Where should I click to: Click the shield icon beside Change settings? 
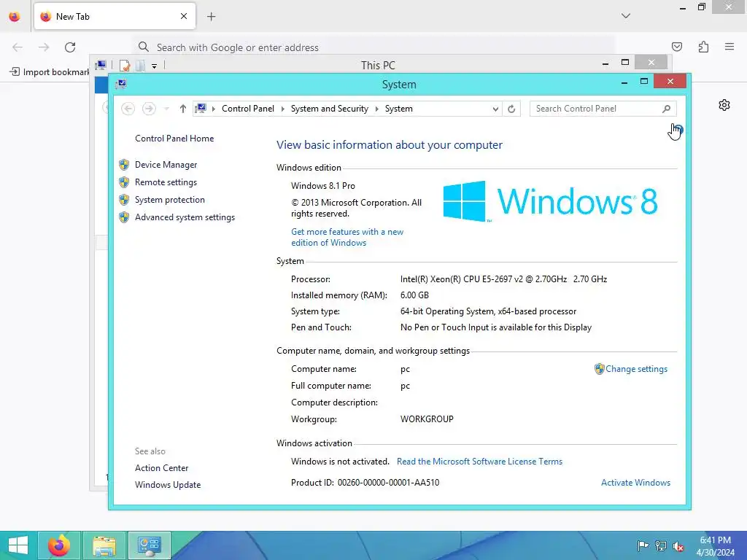pos(600,369)
